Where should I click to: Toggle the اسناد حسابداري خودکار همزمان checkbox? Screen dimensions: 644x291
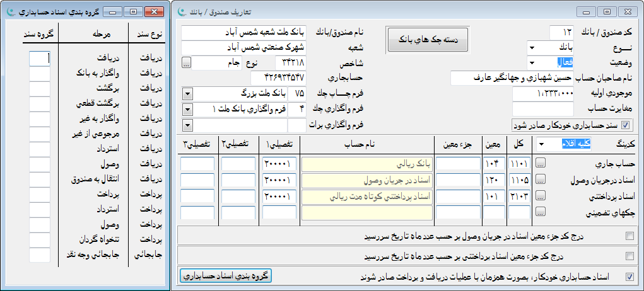click(x=629, y=276)
